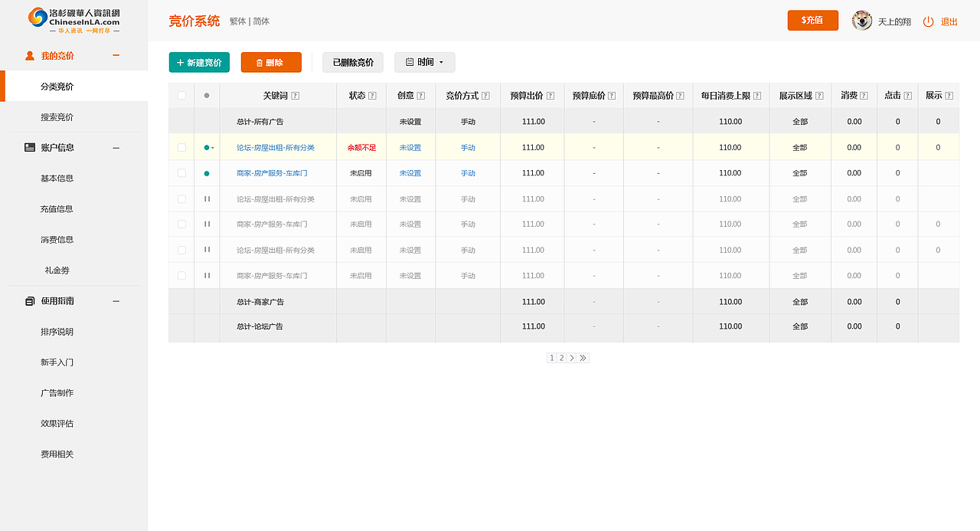Click the $充值 recharge button
980x531 pixels.
(812, 20)
